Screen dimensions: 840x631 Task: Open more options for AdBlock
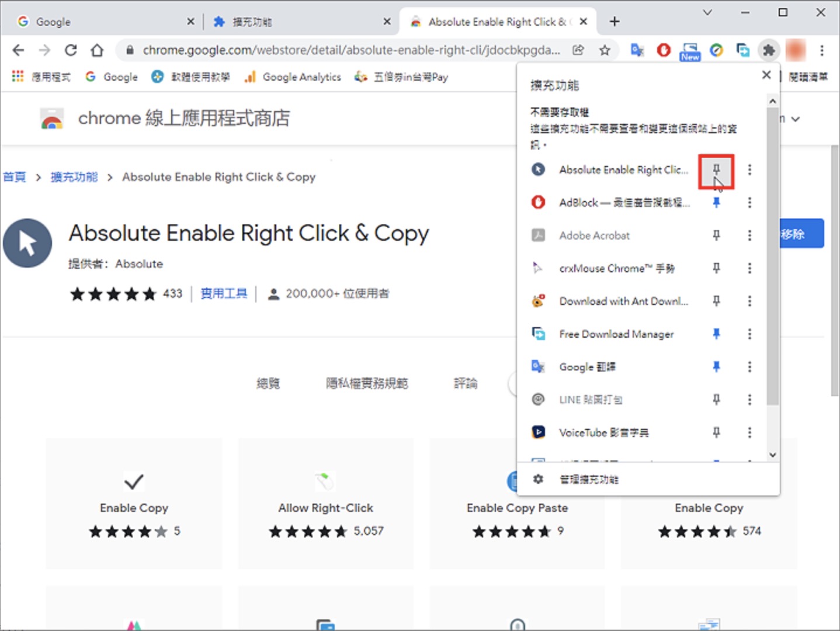pyautogui.click(x=749, y=203)
